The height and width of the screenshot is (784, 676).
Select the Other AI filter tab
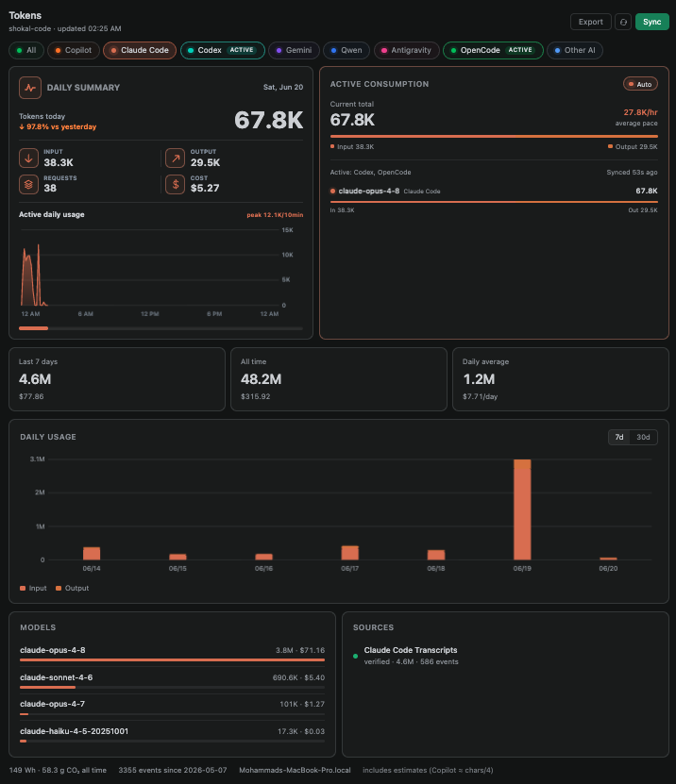click(574, 50)
